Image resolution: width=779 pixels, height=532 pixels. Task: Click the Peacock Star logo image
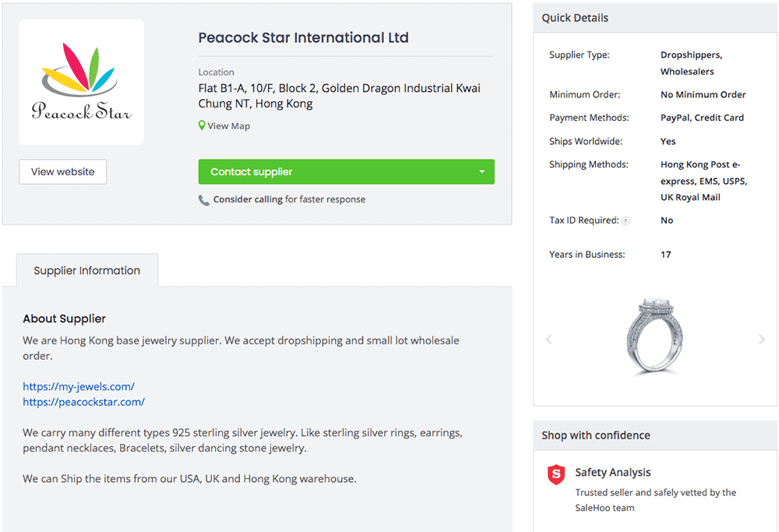pos(81,82)
